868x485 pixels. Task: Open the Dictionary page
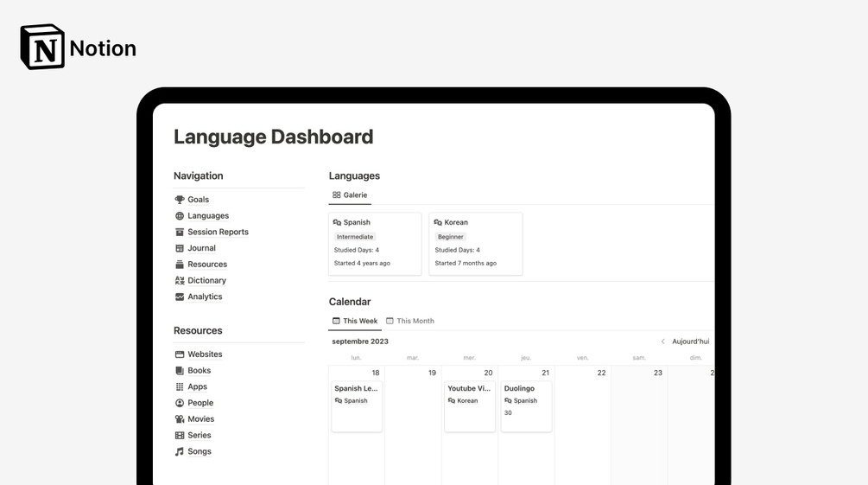click(207, 280)
